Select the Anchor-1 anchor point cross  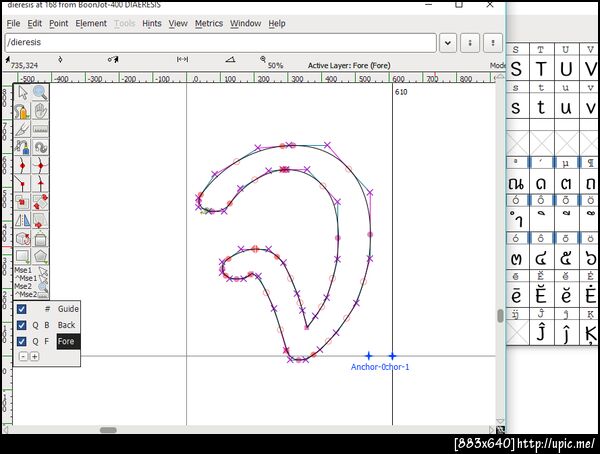point(392,356)
